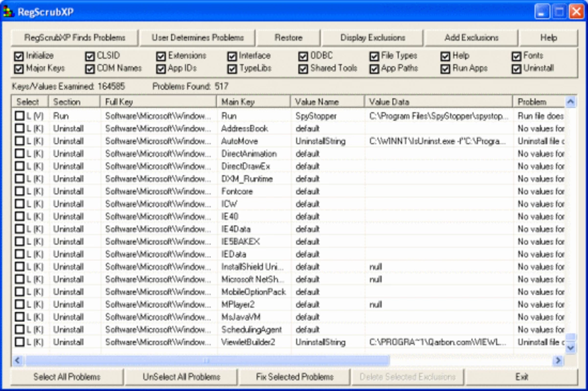Screen dimensions: 588x391
Task: Select the SchedulingAgent main key entry
Action: point(251,330)
